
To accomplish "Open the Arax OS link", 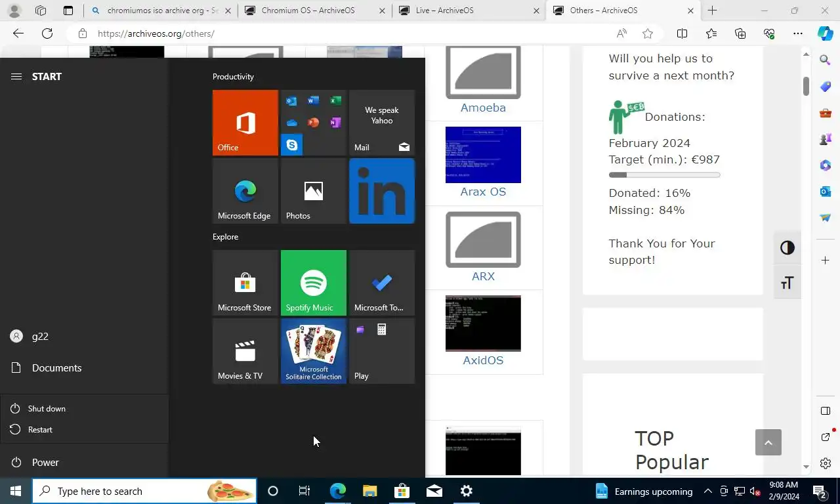I will click(x=483, y=192).
